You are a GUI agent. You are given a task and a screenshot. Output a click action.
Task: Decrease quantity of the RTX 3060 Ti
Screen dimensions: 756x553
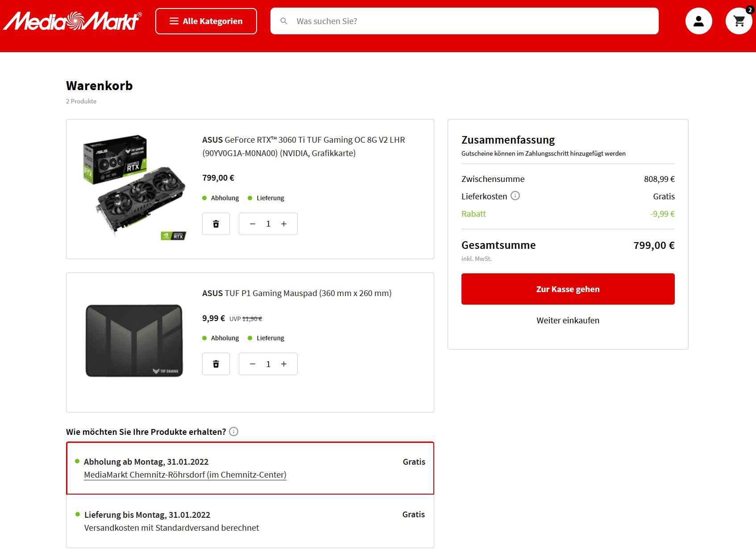point(253,224)
